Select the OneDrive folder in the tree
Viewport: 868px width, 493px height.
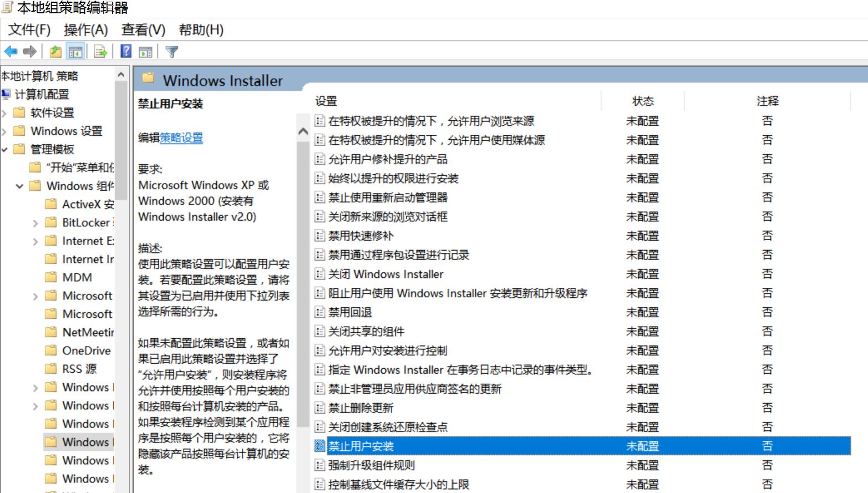tap(84, 350)
